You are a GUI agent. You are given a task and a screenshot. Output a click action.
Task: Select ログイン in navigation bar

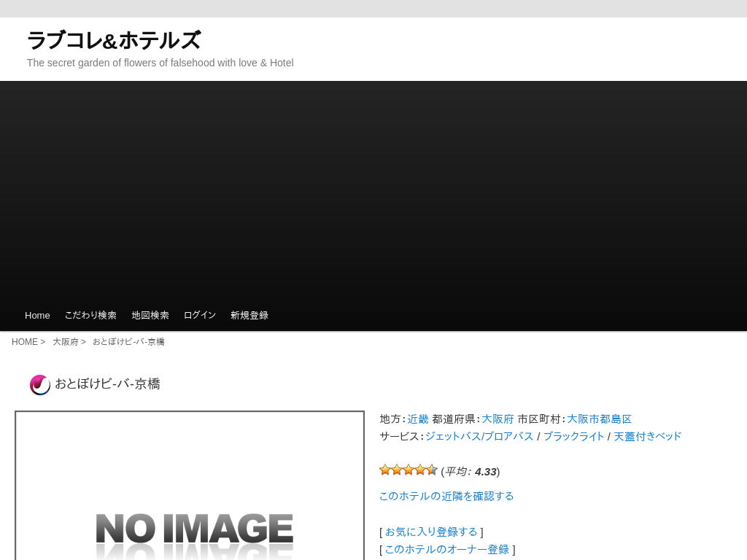point(200,315)
